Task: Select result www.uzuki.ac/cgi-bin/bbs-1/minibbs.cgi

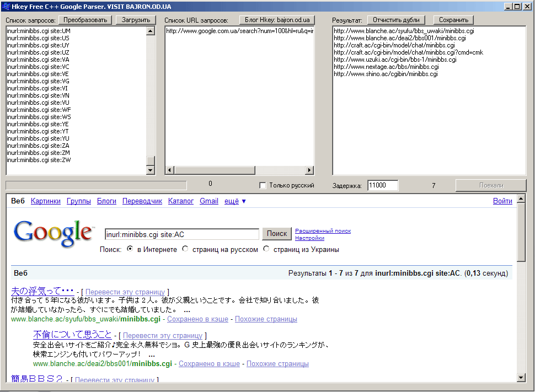Action: coord(395,60)
